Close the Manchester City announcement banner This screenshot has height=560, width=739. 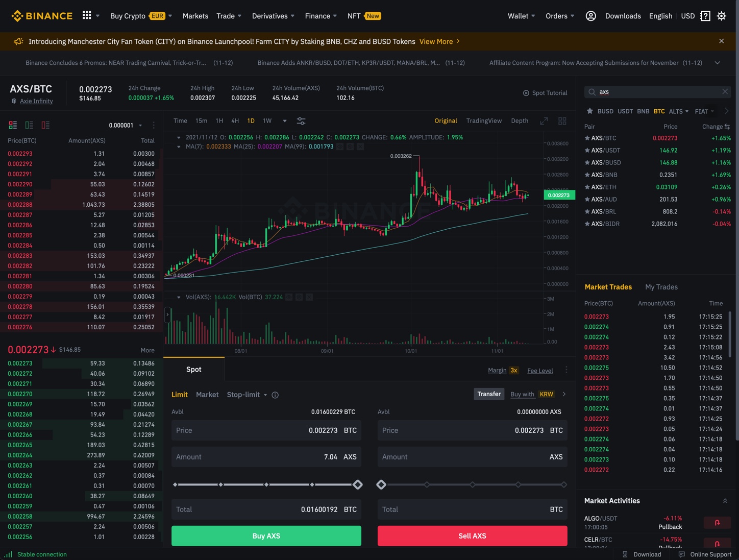click(721, 41)
